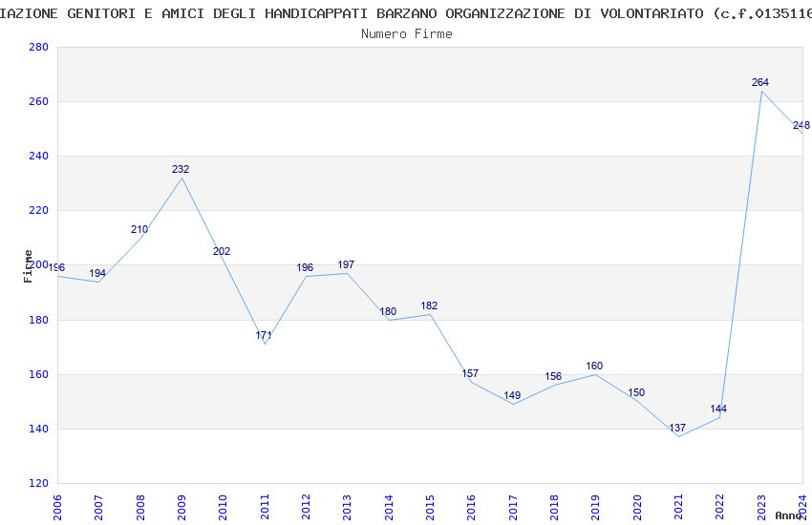Click the 2023 x-axis year label

(x=761, y=508)
